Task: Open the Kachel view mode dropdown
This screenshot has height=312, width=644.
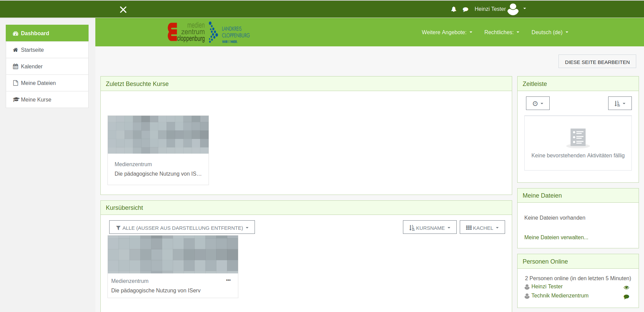Action: tap(482, 228)
